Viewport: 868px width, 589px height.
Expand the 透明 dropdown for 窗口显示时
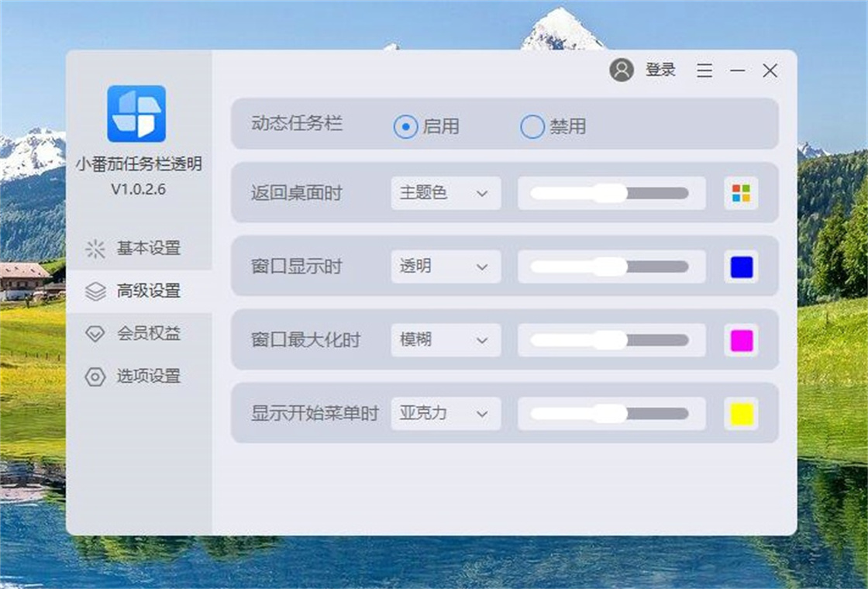point(445,267)
